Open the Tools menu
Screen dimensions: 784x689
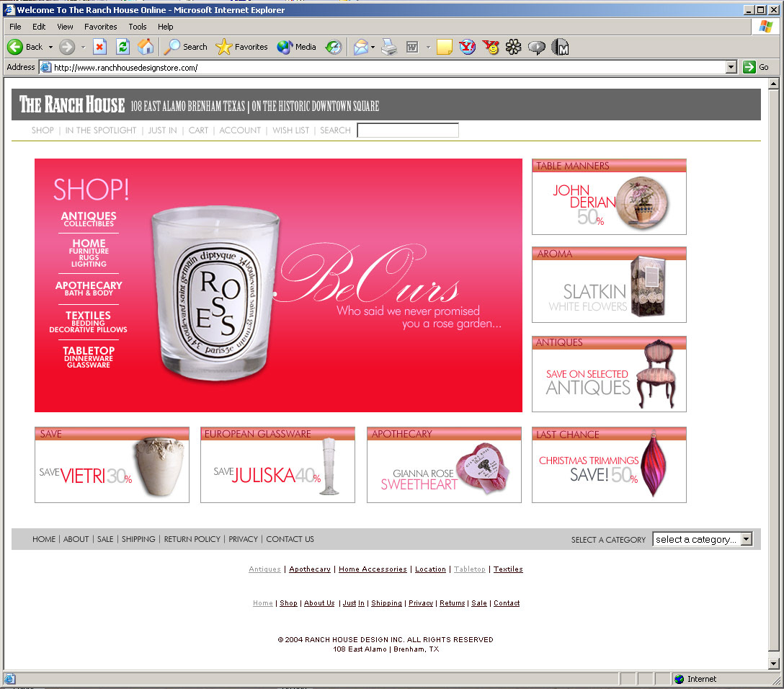point(138,27)
